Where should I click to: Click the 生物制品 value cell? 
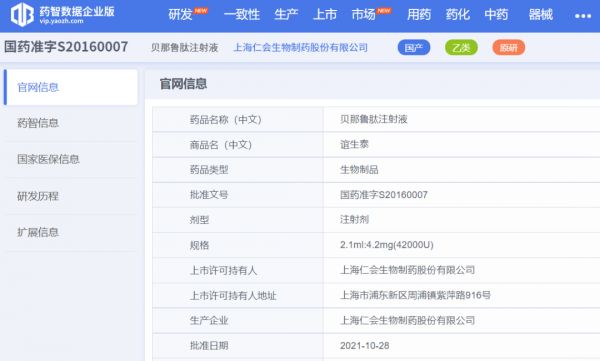point(462,170)
